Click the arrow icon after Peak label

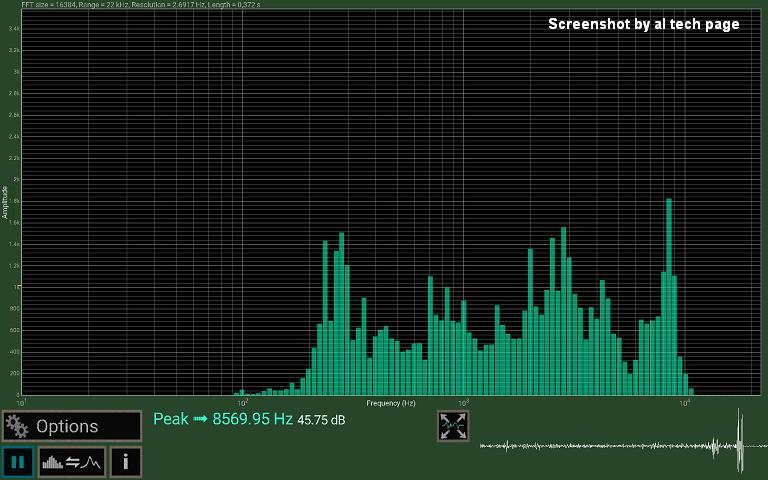tap(200, 419)
